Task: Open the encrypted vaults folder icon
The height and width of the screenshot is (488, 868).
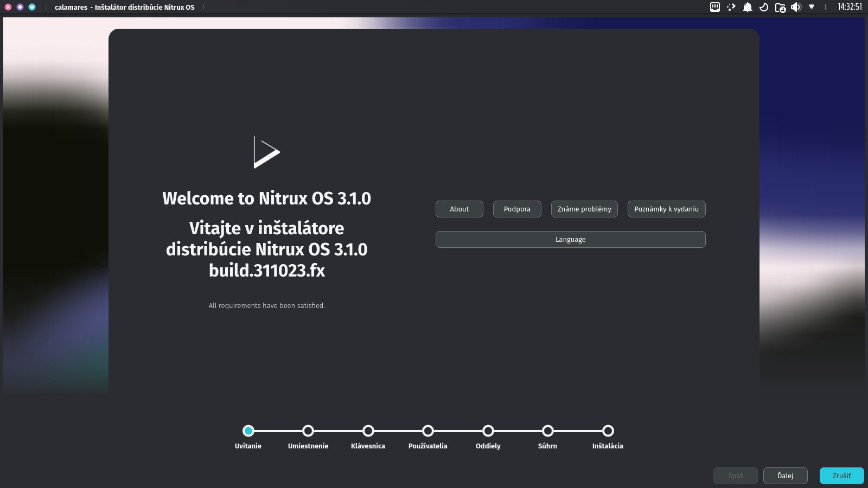Action: tap(780, 8)
